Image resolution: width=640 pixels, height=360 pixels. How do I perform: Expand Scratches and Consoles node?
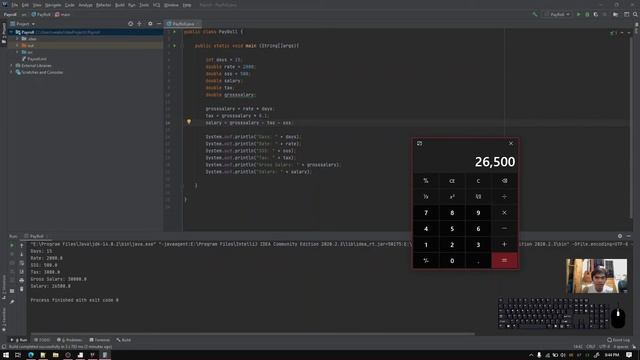click(11, 72)
